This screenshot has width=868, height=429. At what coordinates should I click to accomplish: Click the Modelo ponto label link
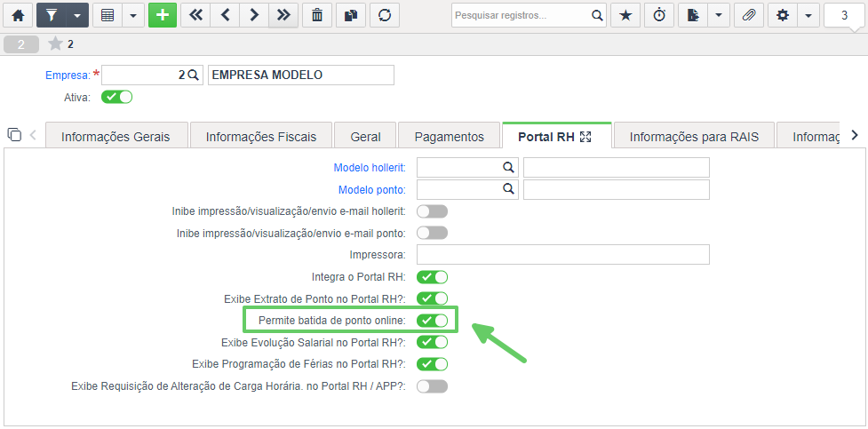pyautogui.click(x=372, y=190)
